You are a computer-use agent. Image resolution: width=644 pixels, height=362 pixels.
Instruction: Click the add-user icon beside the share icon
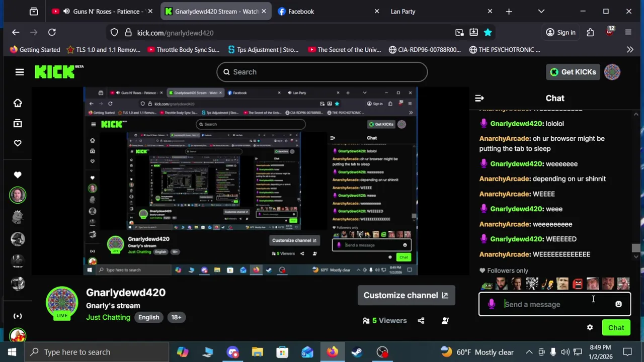pyautogui.click(x=445, y=320)
